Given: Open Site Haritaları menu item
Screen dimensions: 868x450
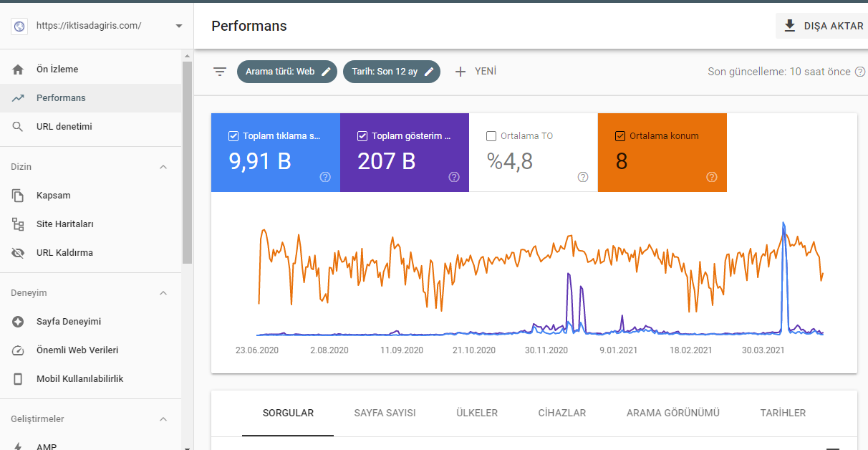Looking at the screenshot, I should tap(91, 224).
